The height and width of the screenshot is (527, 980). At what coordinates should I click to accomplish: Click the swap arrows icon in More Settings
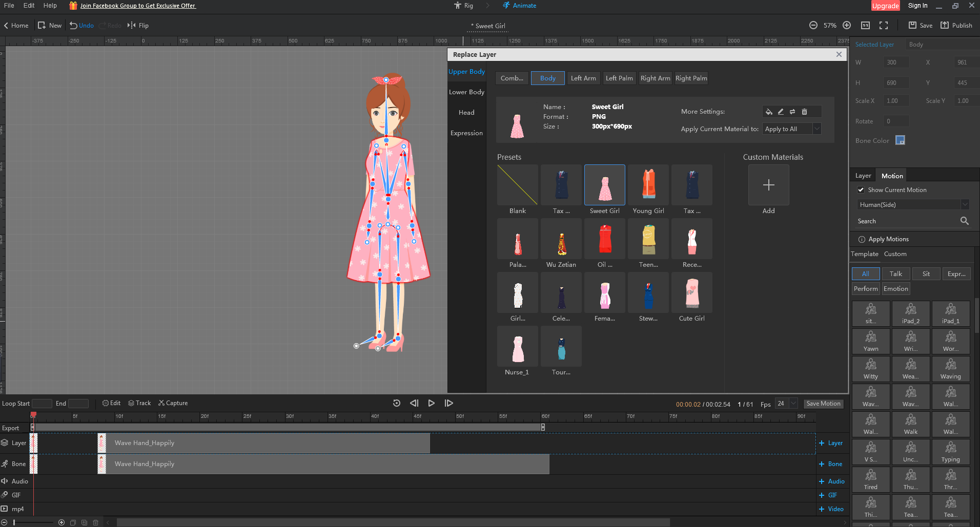[x=792, y=112]
